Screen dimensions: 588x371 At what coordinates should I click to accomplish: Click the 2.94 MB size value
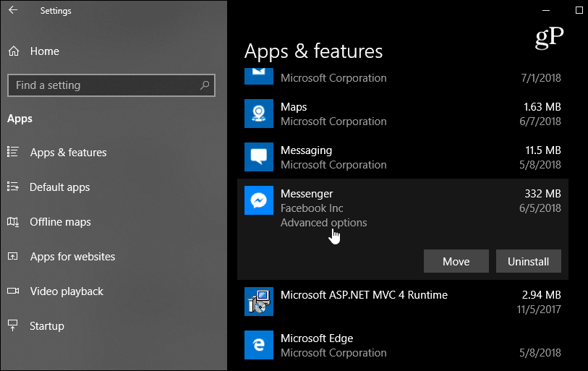542,295
